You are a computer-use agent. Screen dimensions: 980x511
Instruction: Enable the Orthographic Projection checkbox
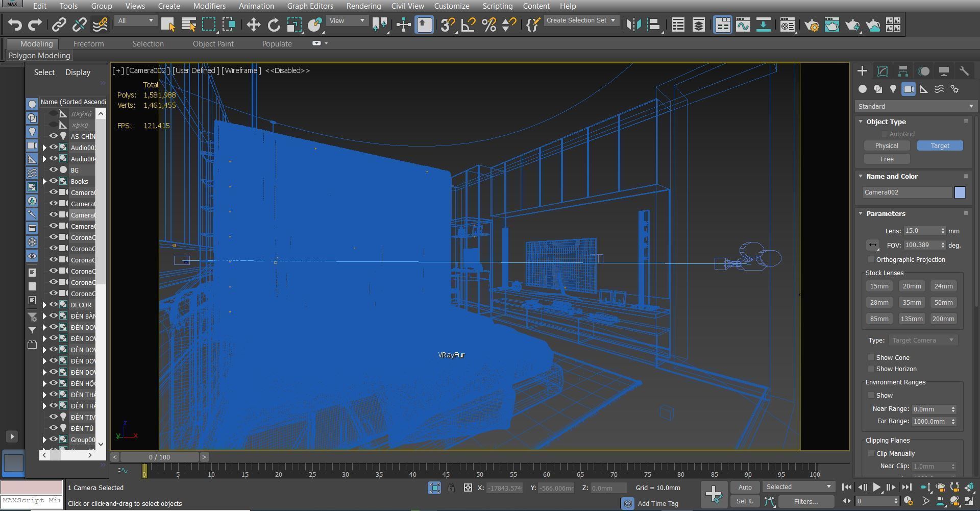coord(871,260)
